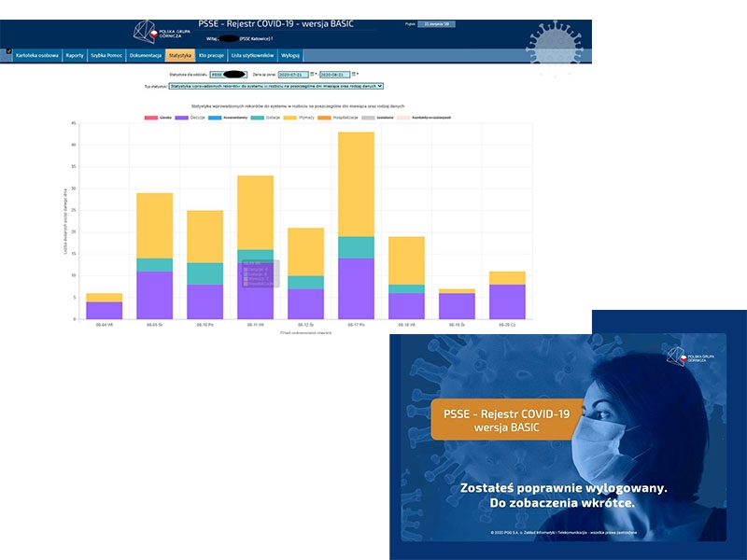747x560 pixels.
Task: Click the purple segment of the 08-17 Pn bar
Action: coord(357,288)
